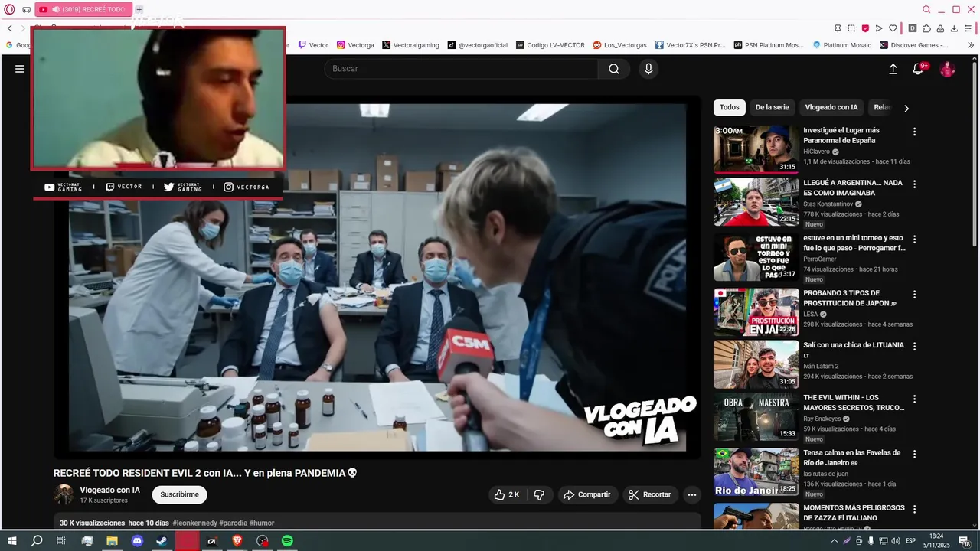Viewport: 980px width, 551px height.
Task: Dislike the video with thumbs down
Action: [539, 495]
